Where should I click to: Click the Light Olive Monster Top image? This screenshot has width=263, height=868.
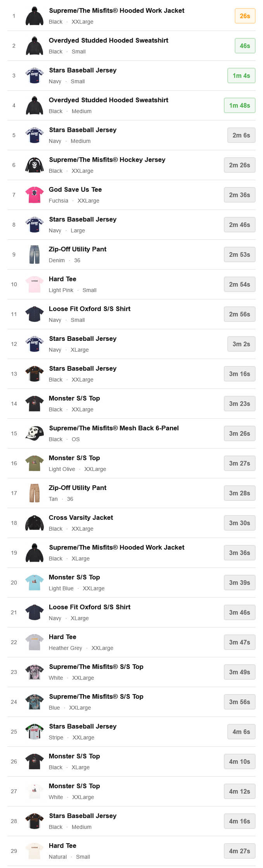pyautogui.click(x=35, y=464)
